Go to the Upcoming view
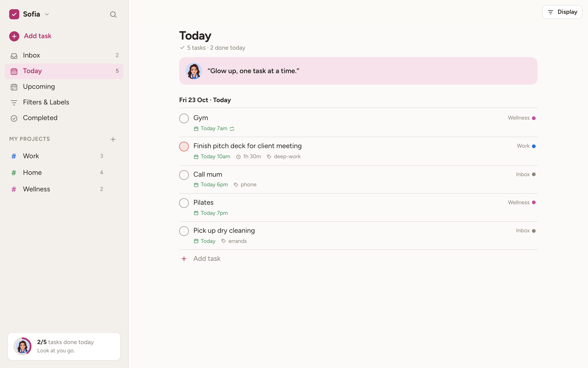Image resolution: width=588 pixels, height=368 pixels. pos(64,87)
